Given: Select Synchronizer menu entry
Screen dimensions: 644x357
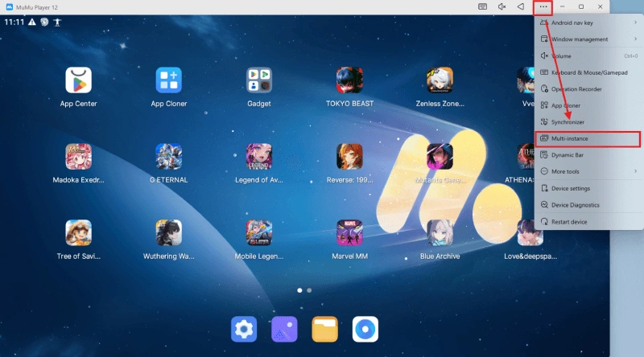Looking at the screenshot, I should tap(589, 122).
